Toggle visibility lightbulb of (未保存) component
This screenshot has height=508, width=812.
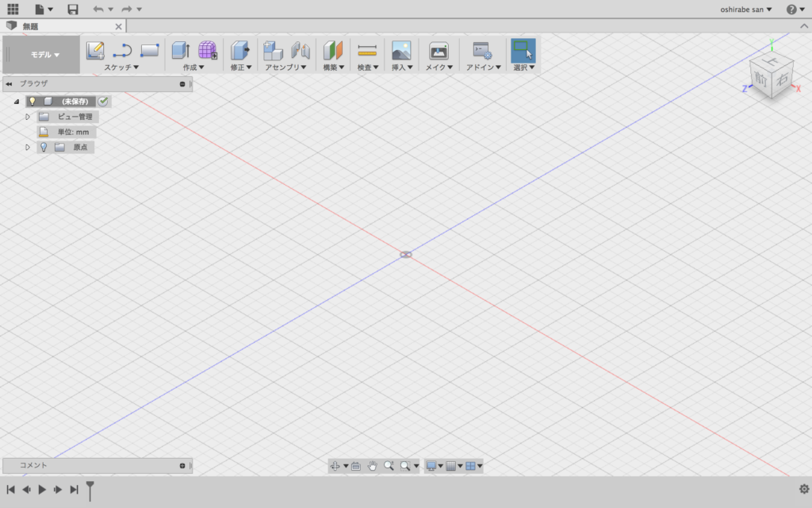pos(32,102)
